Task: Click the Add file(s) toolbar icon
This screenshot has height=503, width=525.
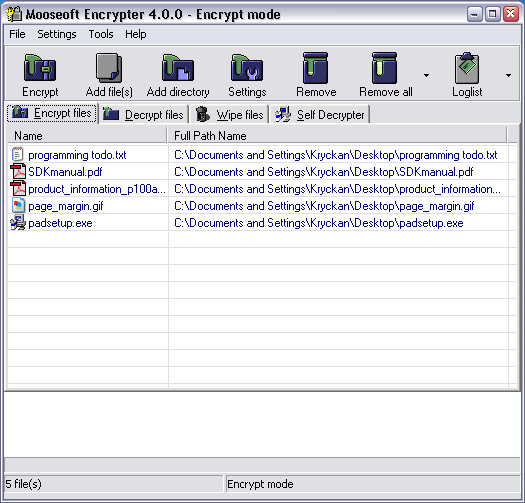Action: click(109, 68)
